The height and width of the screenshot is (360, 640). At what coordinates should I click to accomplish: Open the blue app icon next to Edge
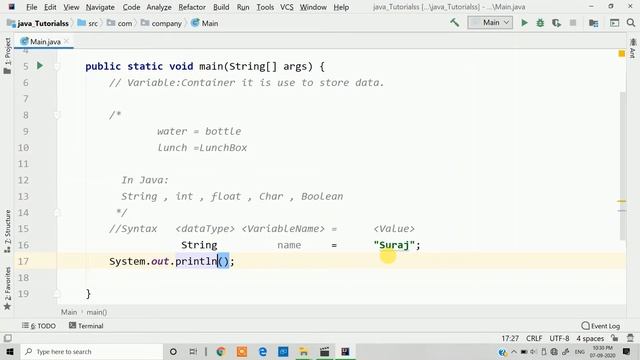coord(283,351)
